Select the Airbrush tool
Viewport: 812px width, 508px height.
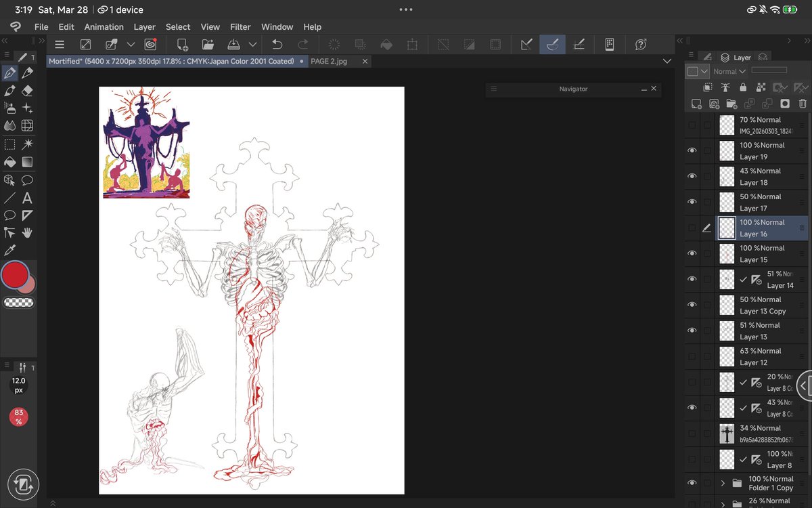click(9, 108)
